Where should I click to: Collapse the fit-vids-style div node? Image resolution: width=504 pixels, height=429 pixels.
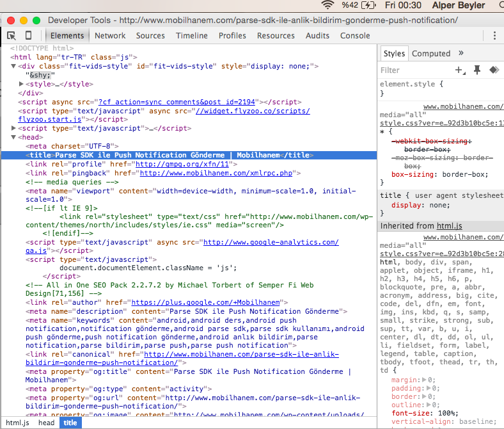(x=13, y=66)
